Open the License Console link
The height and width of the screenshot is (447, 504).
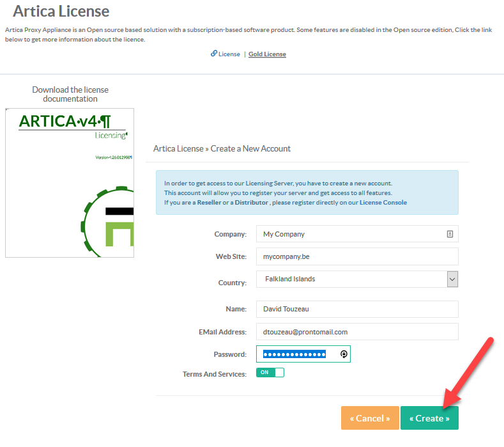(383, 203)
